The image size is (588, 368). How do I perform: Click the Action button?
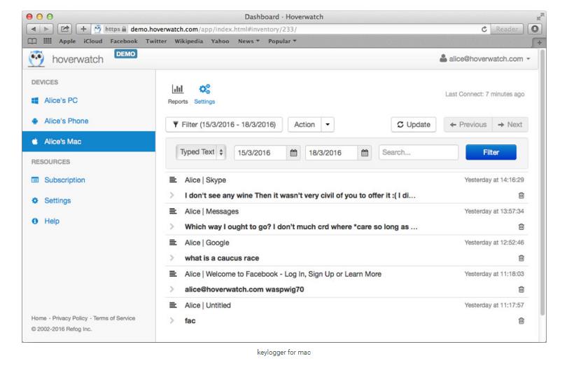click(304, 125)
